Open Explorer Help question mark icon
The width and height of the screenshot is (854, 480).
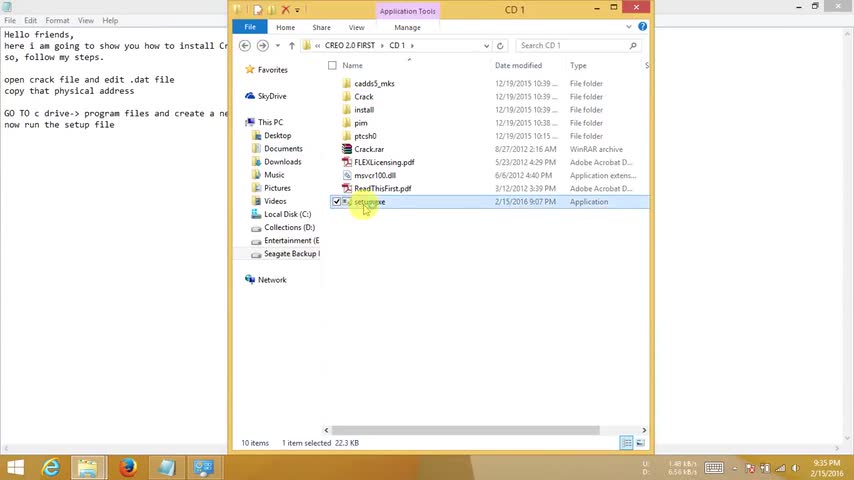coord(643,26)
